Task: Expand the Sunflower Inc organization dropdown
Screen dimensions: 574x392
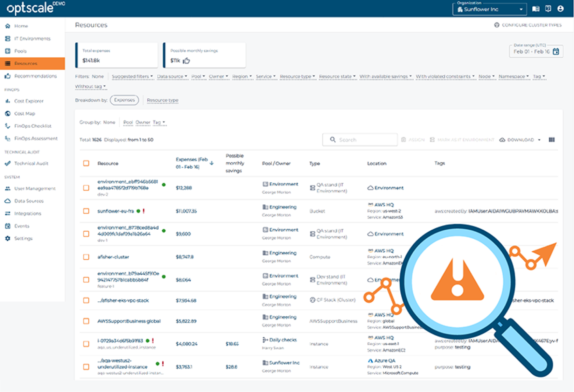Action: tap(489, 9)
